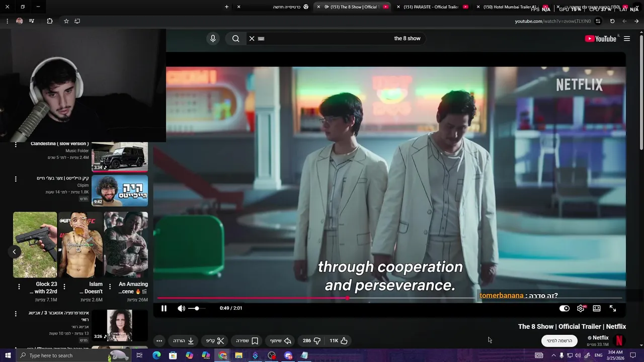Enter fullscreen mode in player
Image resolution: width=644 pixels, height=362 pixels.
(613, 308)
